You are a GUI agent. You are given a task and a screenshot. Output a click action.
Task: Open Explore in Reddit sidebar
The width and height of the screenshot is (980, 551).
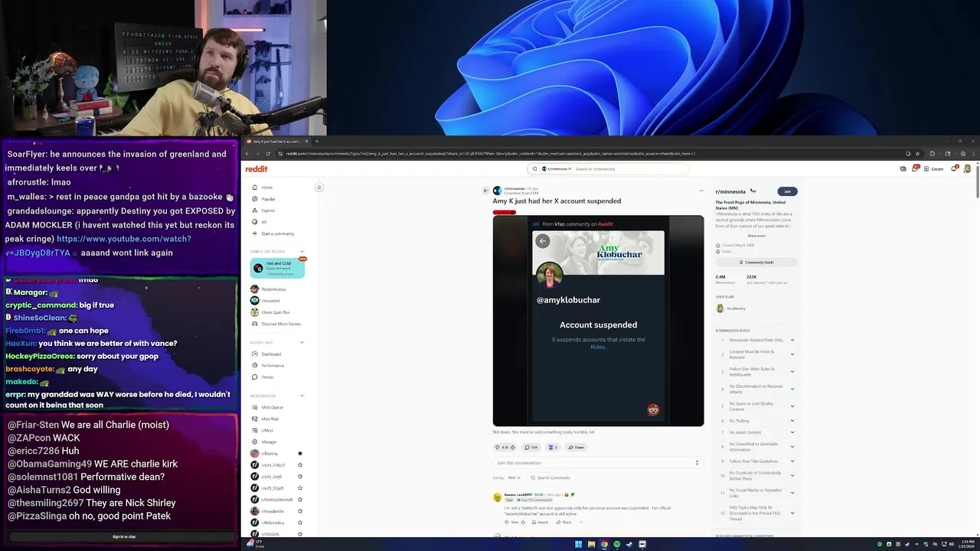[x=268, y=210]
